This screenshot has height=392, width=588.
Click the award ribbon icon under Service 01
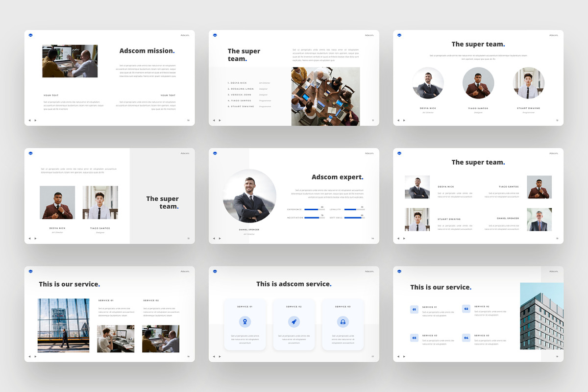coord(245,322)
